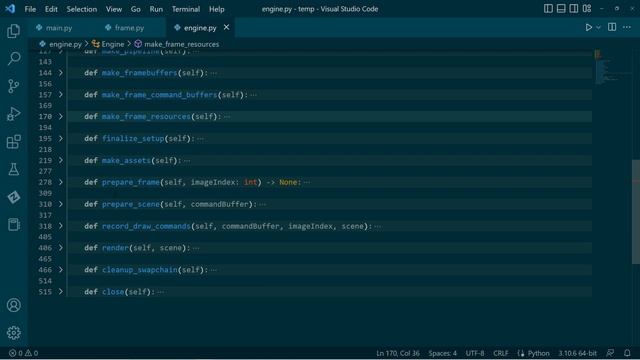640x360 pixels.
Task: Expand folded prepare_scene function
Action: tap(61, 204)
